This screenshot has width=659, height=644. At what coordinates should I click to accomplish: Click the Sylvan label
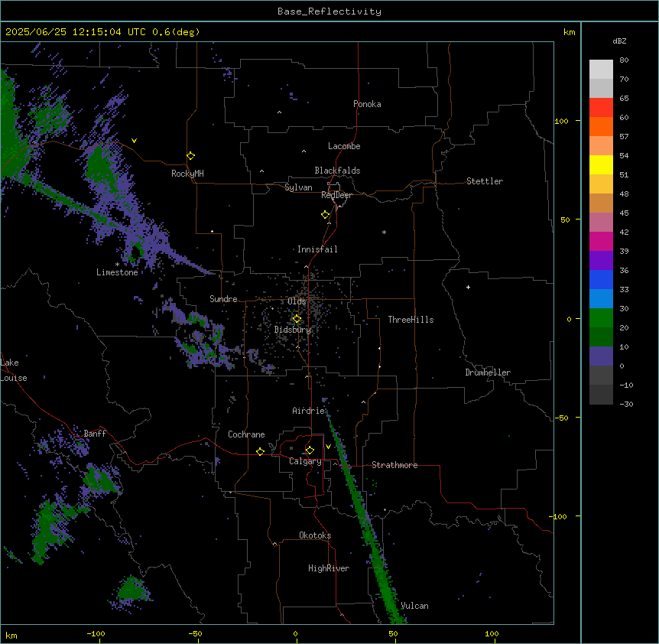(298, 187)
